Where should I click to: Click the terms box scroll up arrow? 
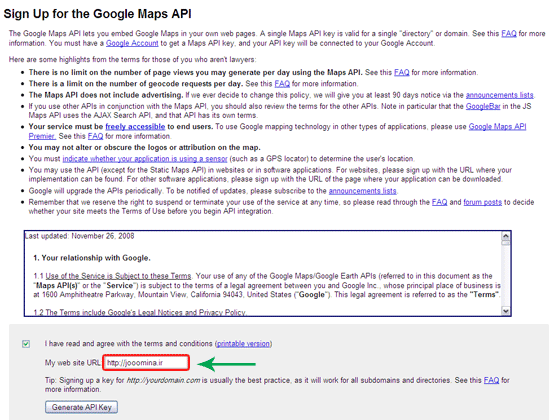(505, 235)
